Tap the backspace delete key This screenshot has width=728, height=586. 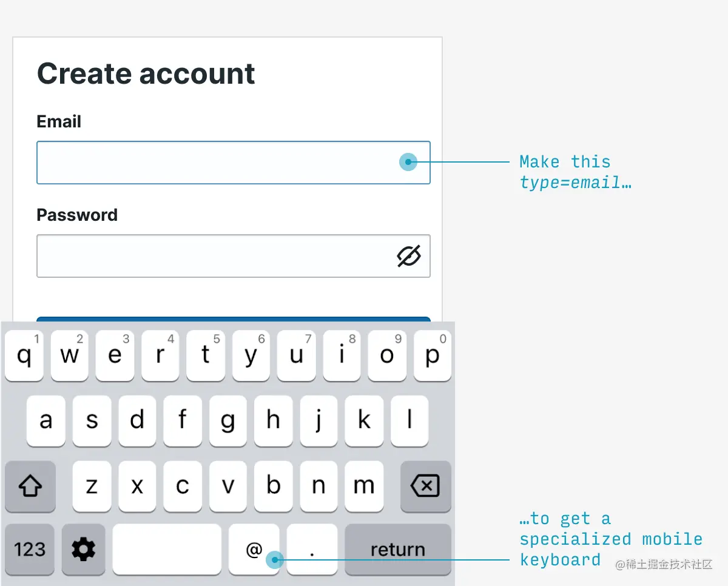coord(425,486)
